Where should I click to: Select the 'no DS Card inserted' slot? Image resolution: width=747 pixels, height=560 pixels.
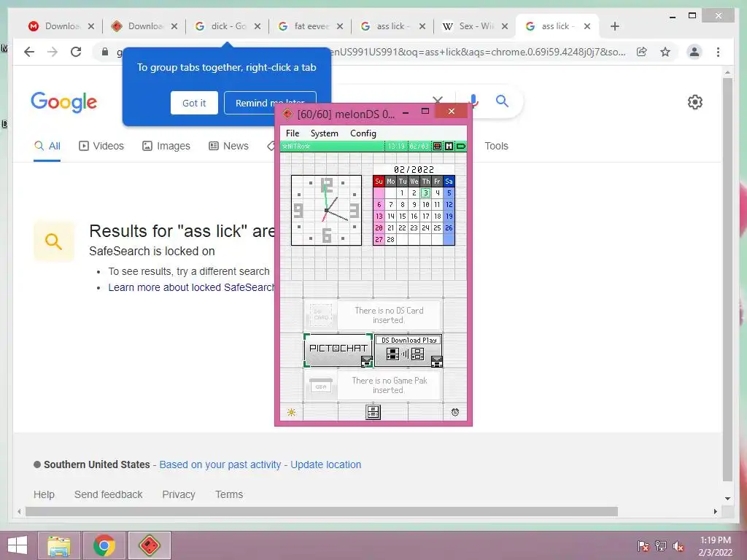point(373,315)
